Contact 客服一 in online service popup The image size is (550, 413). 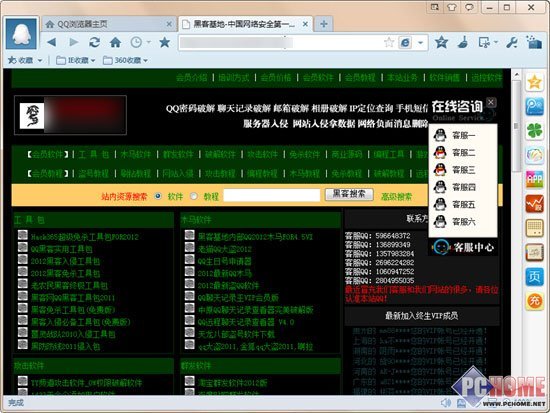point(455,135)
